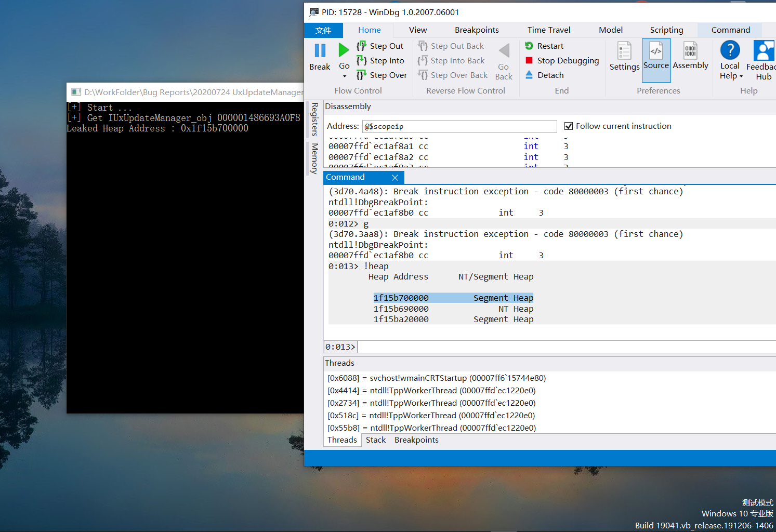Select thread 0x518c TppWorkerThread

click(x=431, y=416)
